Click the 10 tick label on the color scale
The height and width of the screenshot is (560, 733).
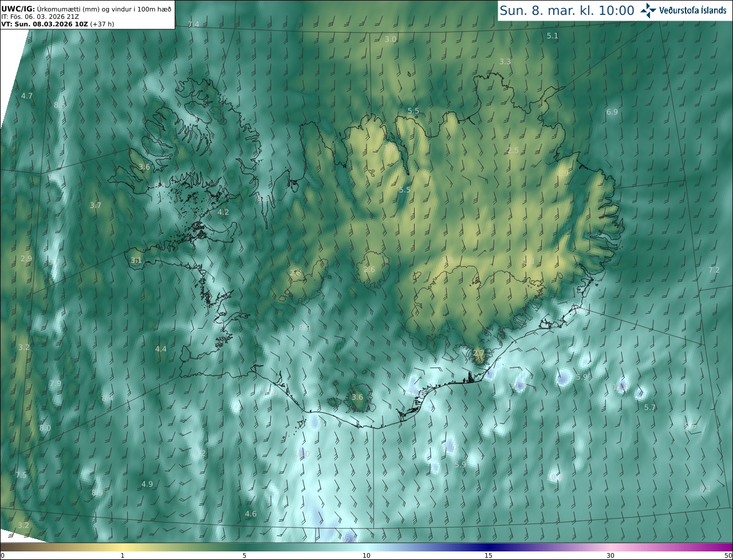pos(366,555)
